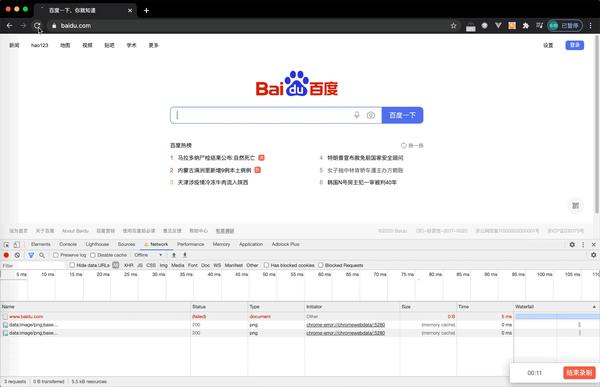Click the microphone voice search icon
Viewport: 600px width, 387px height.
coord(357,115)
